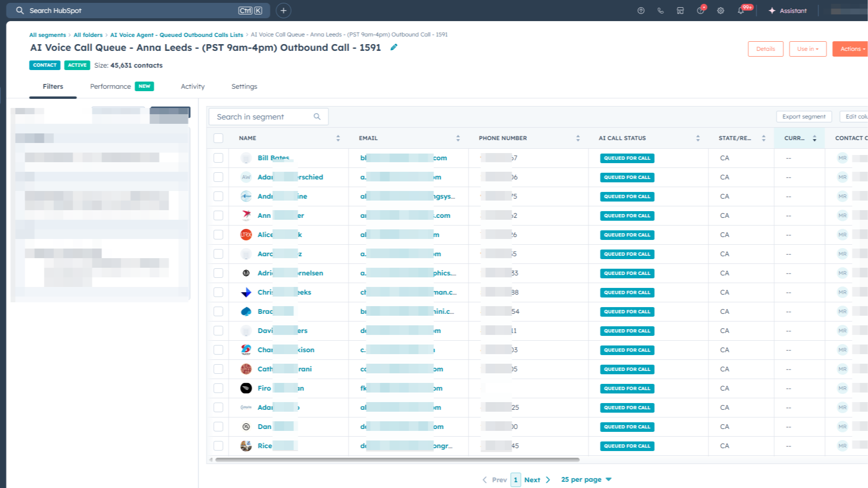Go to Next page of contacts
This screenshot has height=488, width=868.
coord(532,479)
